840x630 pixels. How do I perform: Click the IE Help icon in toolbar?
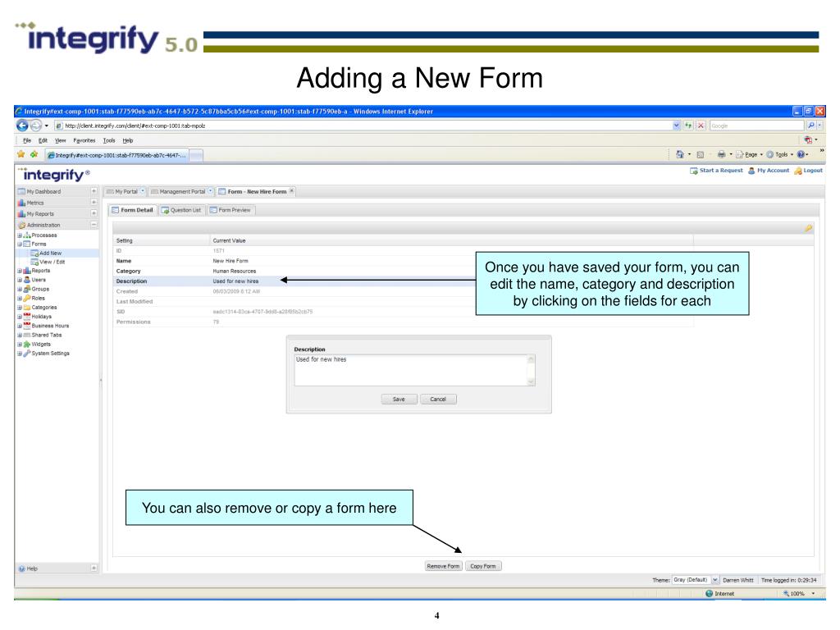pyautogui.click(x=801, y=154)
